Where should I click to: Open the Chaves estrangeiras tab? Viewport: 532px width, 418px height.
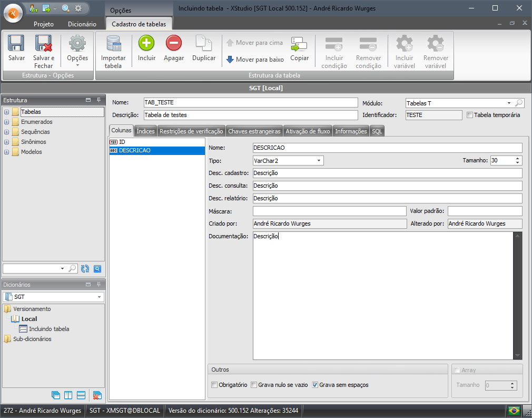tap(254, 131)
